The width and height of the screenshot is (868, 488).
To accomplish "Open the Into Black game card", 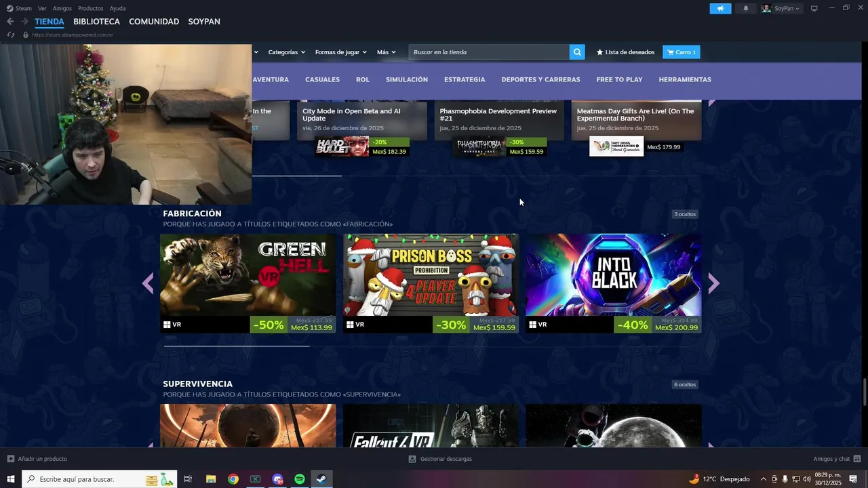I will click(613, 283).
